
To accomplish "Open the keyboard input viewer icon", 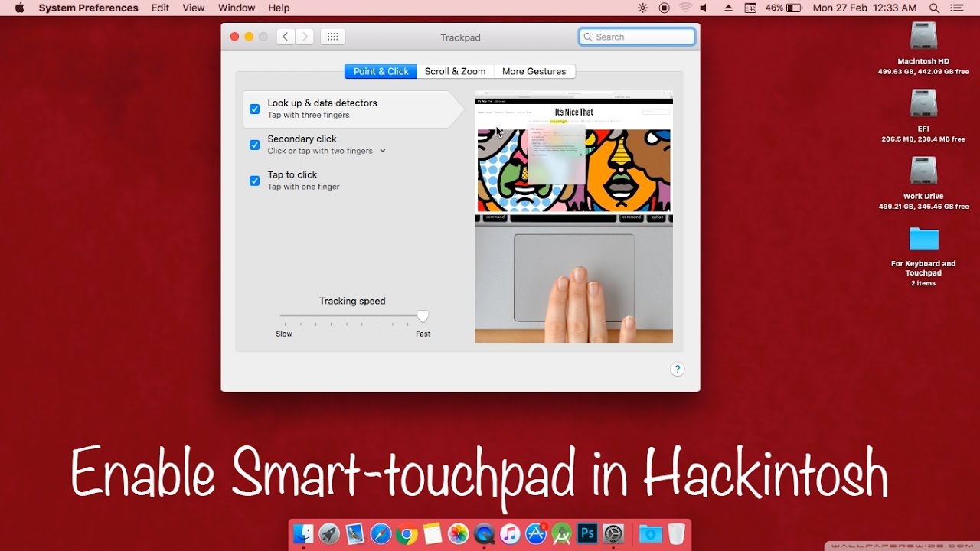I will tap(750, 8).
